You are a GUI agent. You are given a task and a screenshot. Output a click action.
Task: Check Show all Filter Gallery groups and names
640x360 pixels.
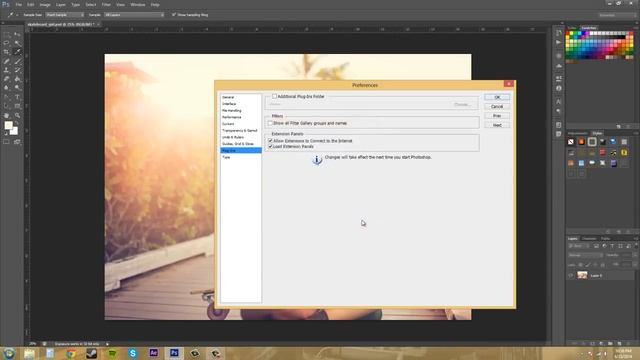[x=270, y=123]
